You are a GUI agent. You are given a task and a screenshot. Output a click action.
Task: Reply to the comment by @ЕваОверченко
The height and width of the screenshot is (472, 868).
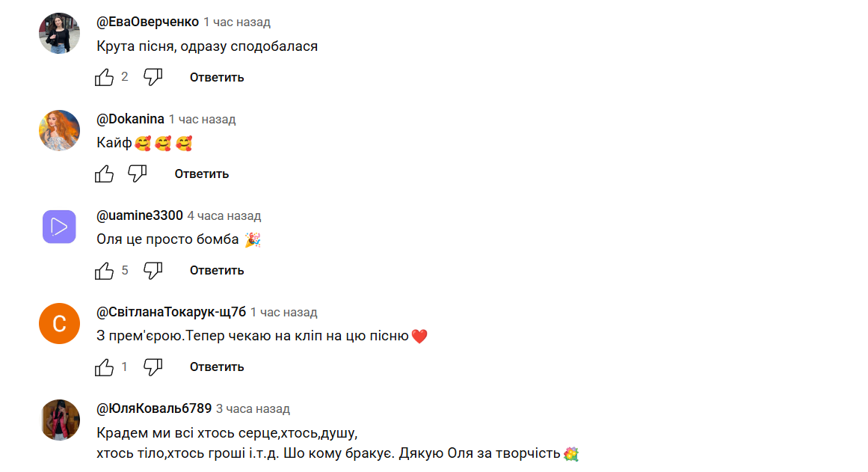click(x=217, y=78)
